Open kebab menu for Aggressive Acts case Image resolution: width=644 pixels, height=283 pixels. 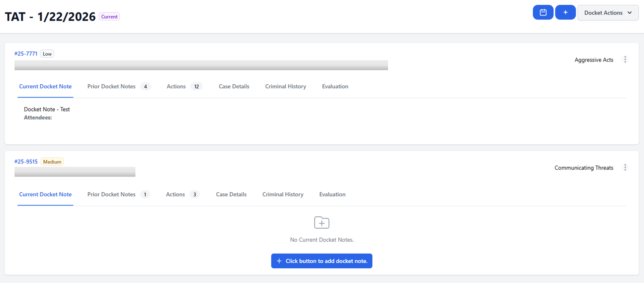625,60
